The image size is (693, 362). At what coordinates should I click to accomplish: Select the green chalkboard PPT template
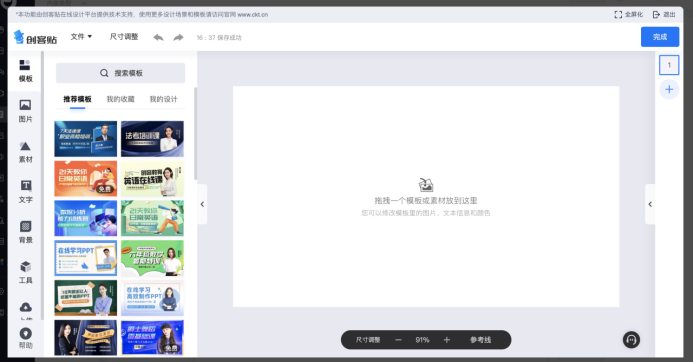(86, 298)
